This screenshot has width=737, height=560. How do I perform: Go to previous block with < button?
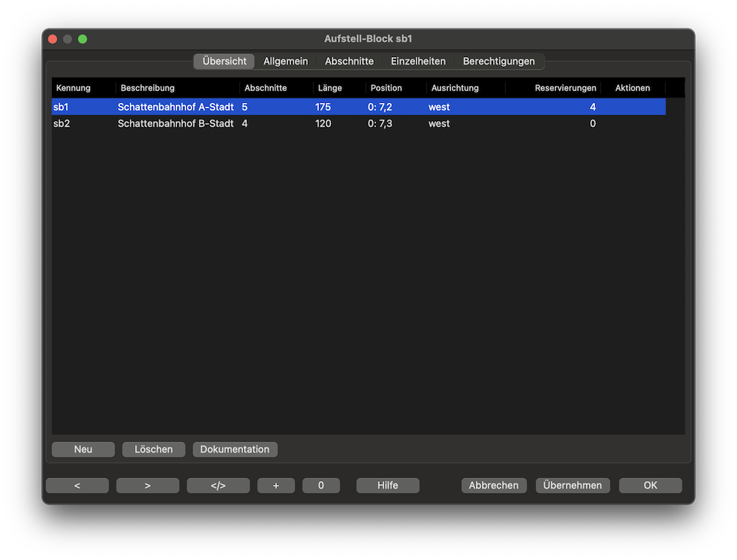pyautogui.click(x=77, y=486)
